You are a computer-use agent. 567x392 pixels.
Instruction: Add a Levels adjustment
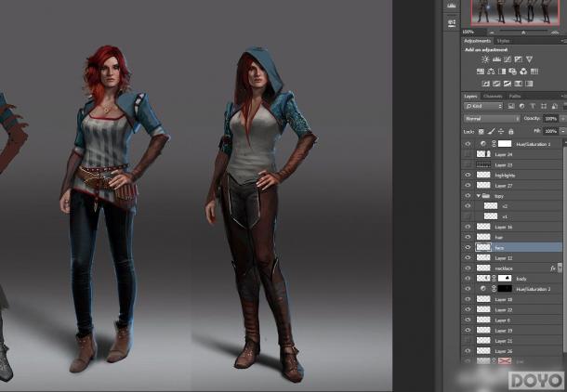[x=496, y=59]
